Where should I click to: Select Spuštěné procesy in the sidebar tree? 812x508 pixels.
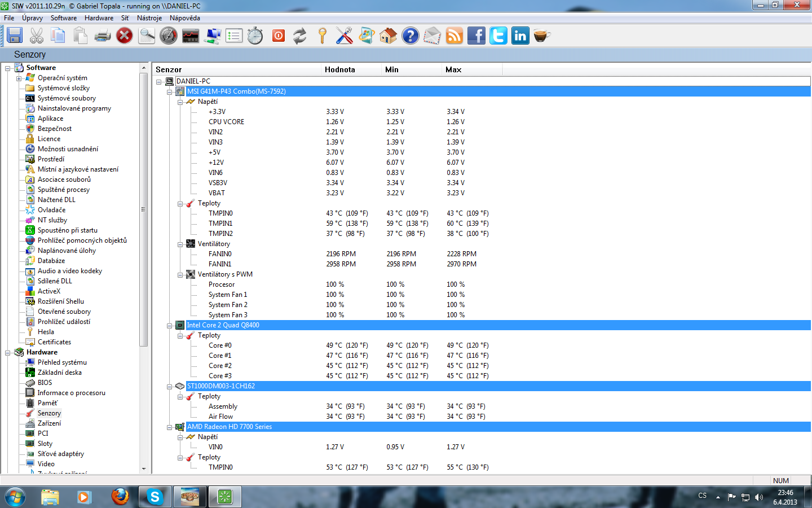click(63, 190)
